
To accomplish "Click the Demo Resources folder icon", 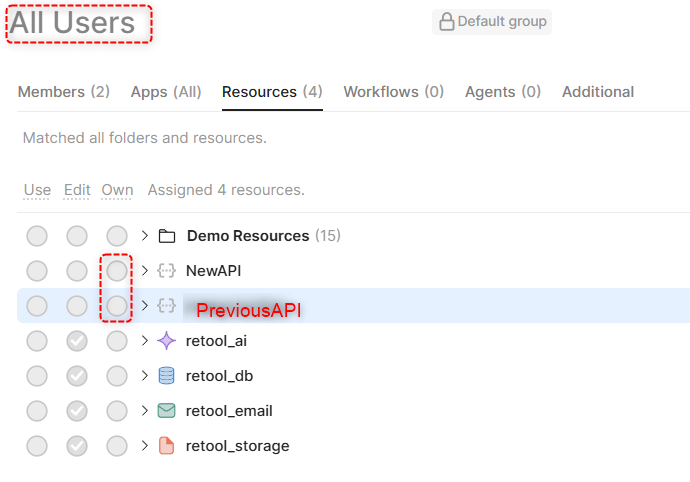I will coord(167,236).
